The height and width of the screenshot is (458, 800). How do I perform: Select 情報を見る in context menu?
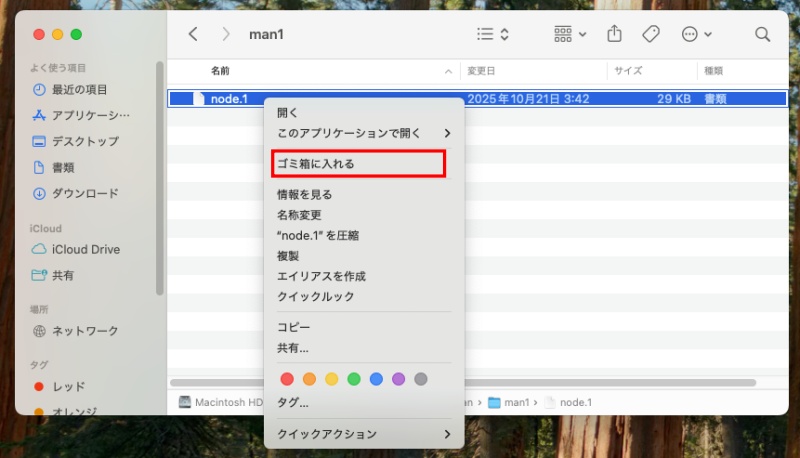(304, 194)
